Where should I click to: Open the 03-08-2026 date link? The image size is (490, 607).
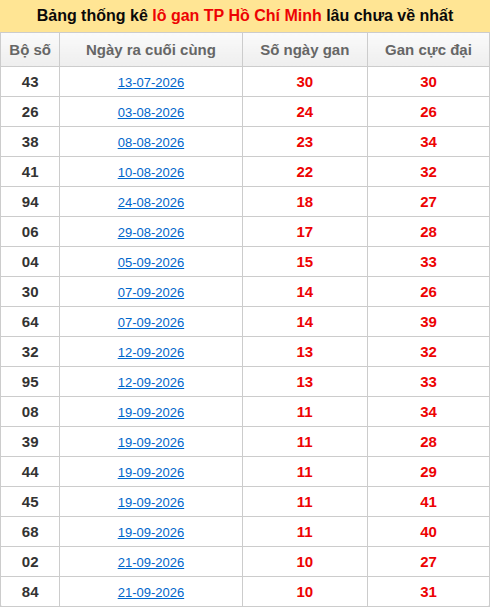coord(151,113)
